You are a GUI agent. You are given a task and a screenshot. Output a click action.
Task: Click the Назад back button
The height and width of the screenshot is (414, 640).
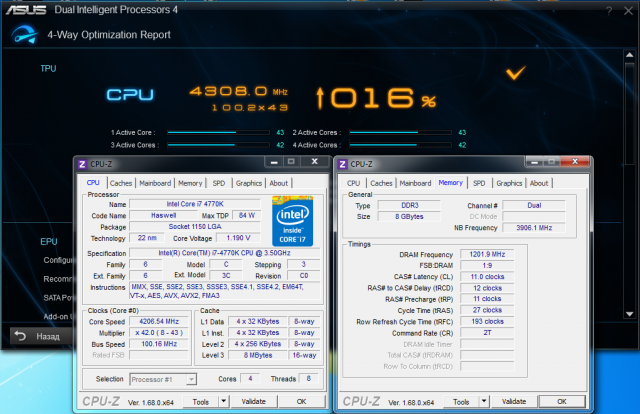click(x=41, y=336)
